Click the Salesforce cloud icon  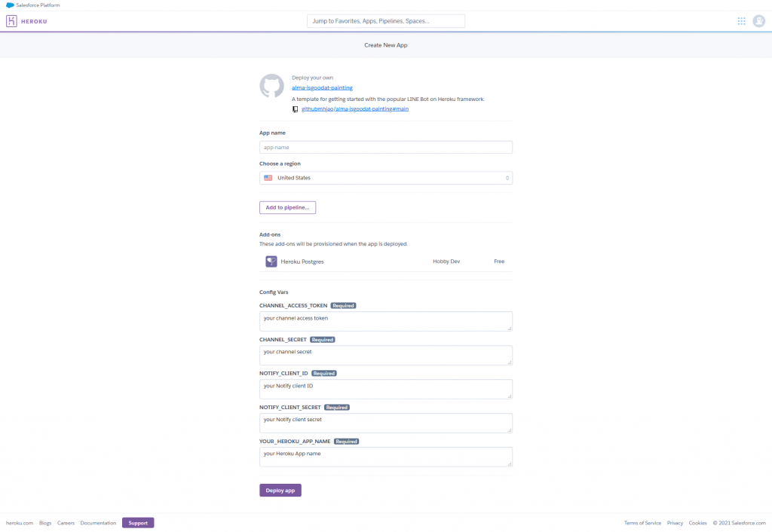(10, 5)
